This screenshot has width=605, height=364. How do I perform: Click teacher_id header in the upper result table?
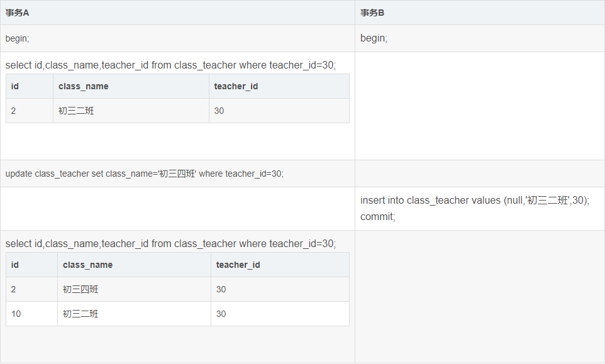[236, 86]
